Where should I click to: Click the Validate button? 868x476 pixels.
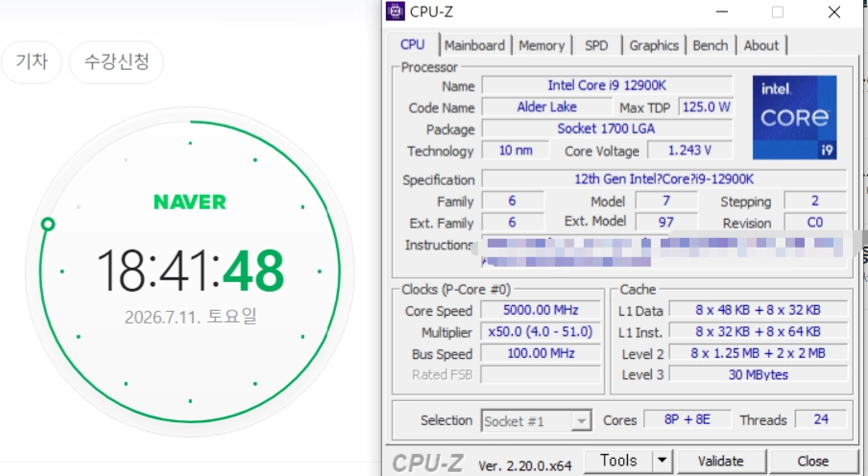(x=721, y=461)
